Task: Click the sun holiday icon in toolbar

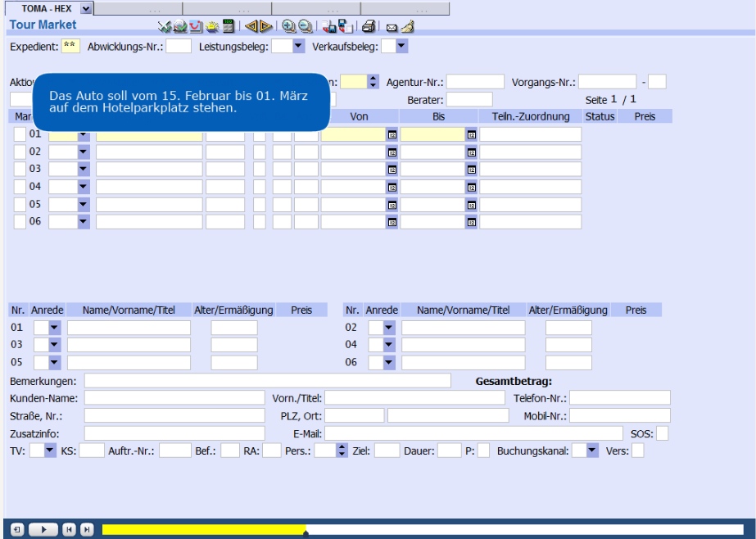Action: click(x=212, y=26)
